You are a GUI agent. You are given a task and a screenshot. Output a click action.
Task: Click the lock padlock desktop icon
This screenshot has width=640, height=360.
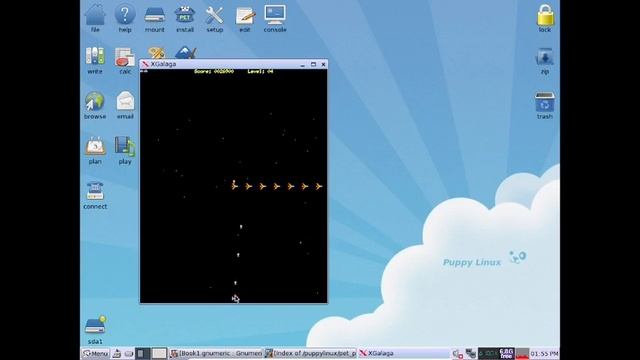tap(545, 16)
